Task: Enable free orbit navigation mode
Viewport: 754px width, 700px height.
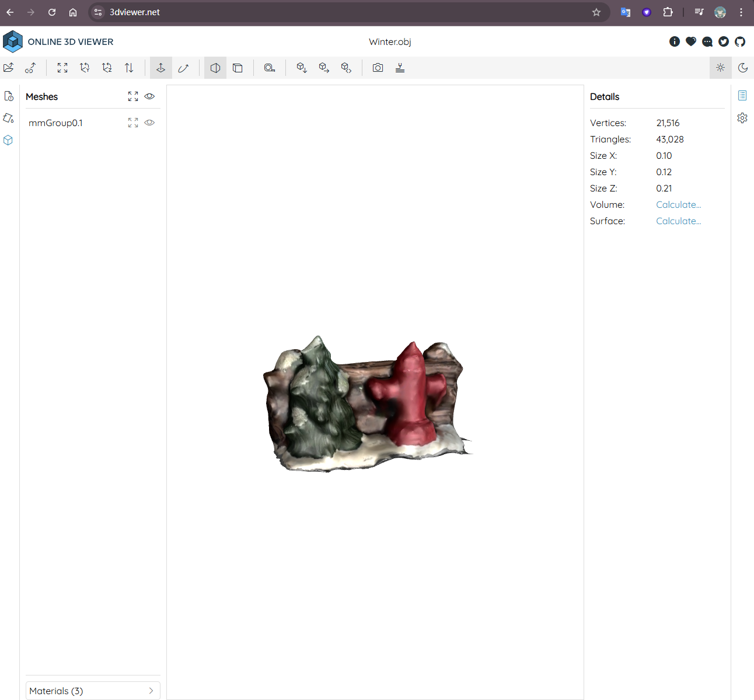Action: [x=183, y=68]
